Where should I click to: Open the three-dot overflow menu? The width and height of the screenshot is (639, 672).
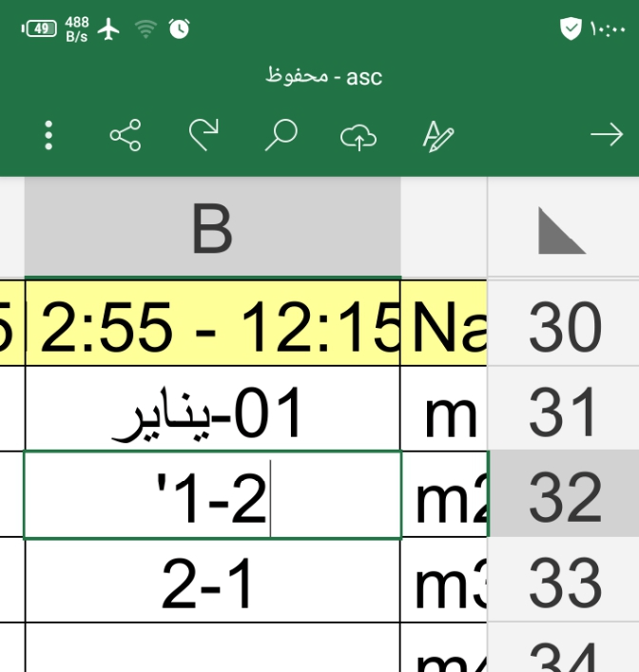click(48, 136)
